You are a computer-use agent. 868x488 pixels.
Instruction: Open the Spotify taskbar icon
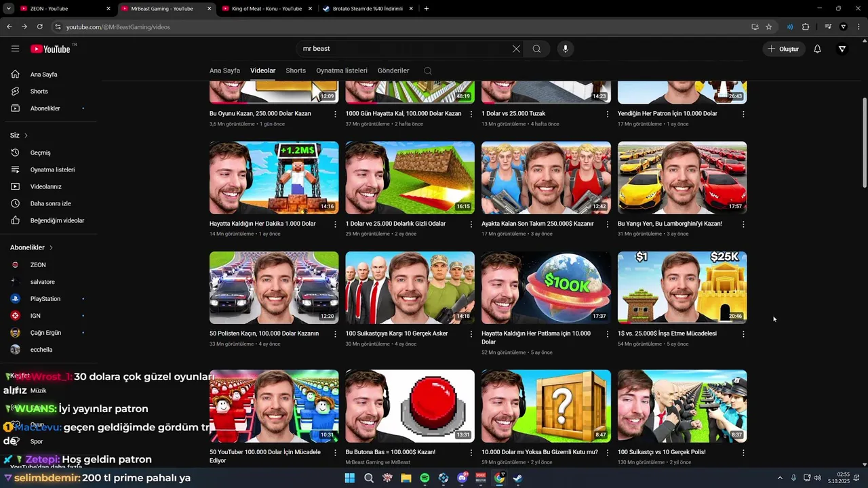click(425, 478)
